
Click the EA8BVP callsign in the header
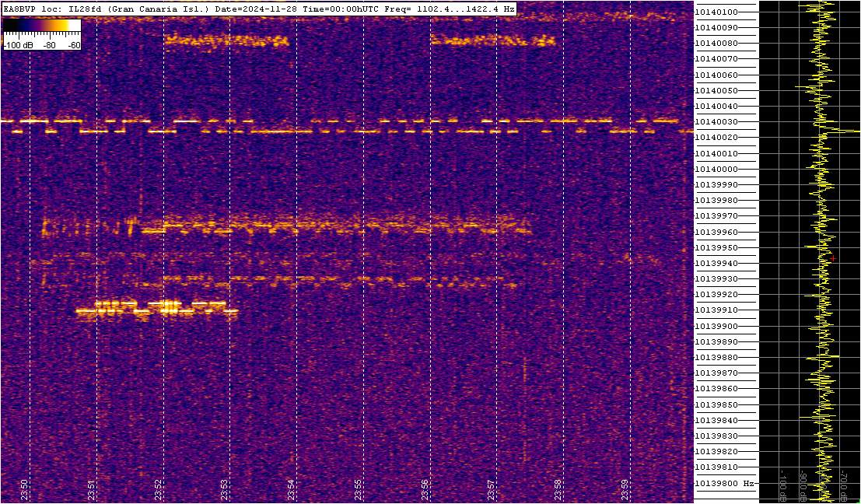click(21, 9)
